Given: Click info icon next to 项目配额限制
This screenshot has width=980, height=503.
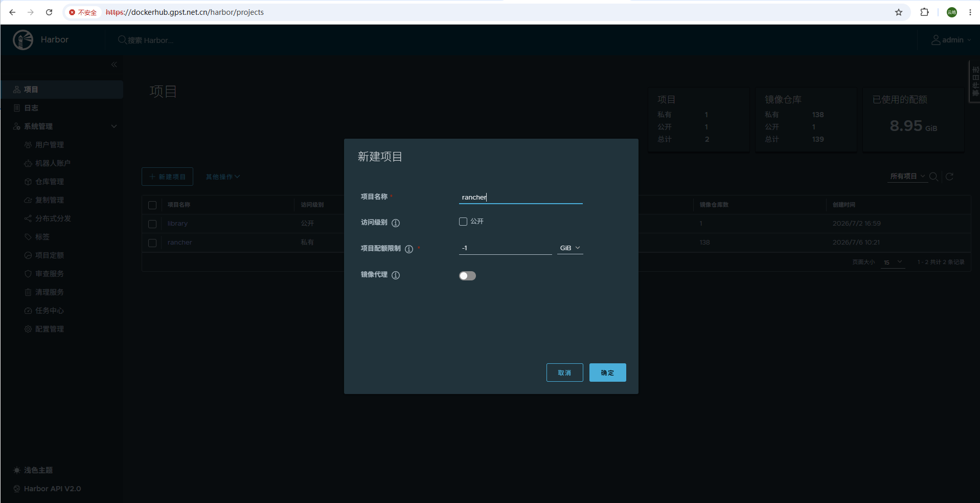Looking at the screenshot, I should [409, 249].
